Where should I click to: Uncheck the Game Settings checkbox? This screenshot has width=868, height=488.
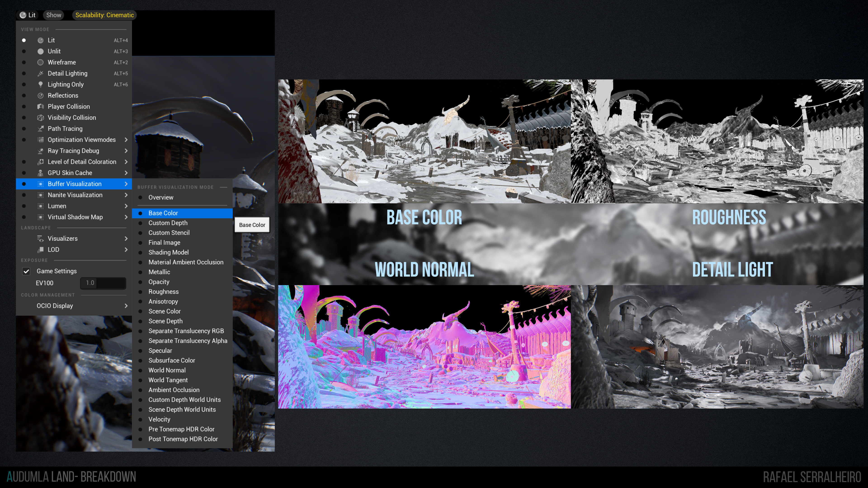pyautogui.click(x=26, y=271)
